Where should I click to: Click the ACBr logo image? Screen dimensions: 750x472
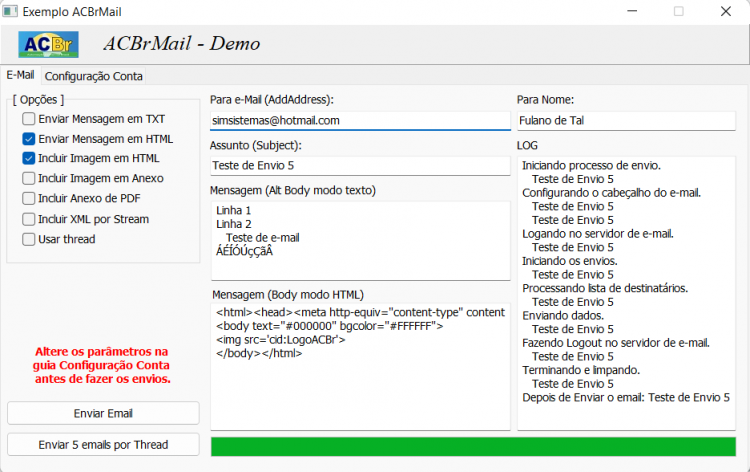(x=48, y=44)
